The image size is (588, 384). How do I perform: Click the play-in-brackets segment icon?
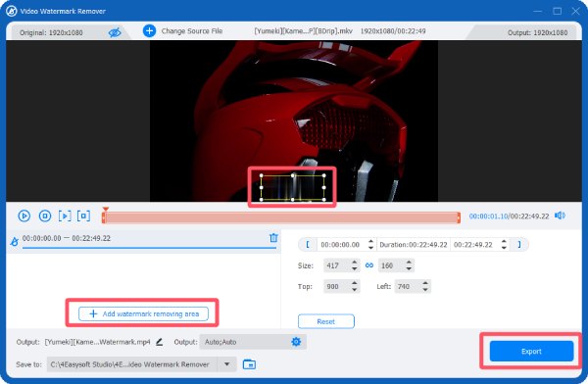point(65,216)
